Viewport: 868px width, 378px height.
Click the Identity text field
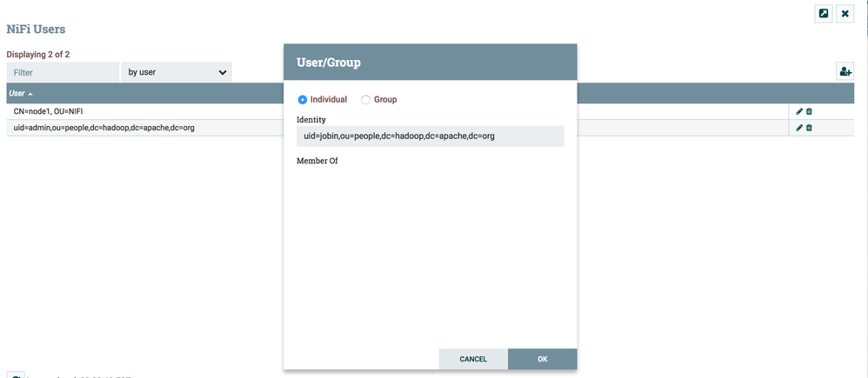pyautogui.click(x=431, y=136)
